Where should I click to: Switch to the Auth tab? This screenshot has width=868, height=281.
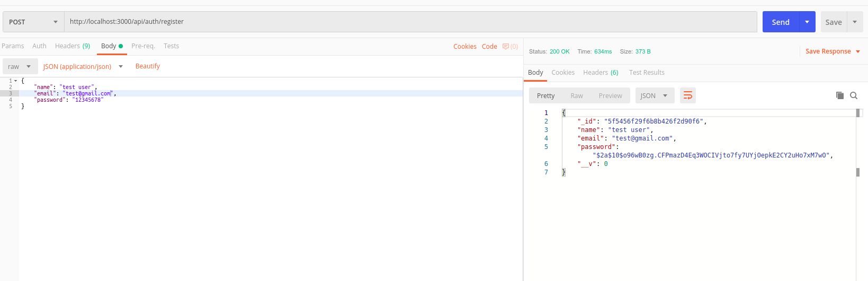tap(39, 46)
